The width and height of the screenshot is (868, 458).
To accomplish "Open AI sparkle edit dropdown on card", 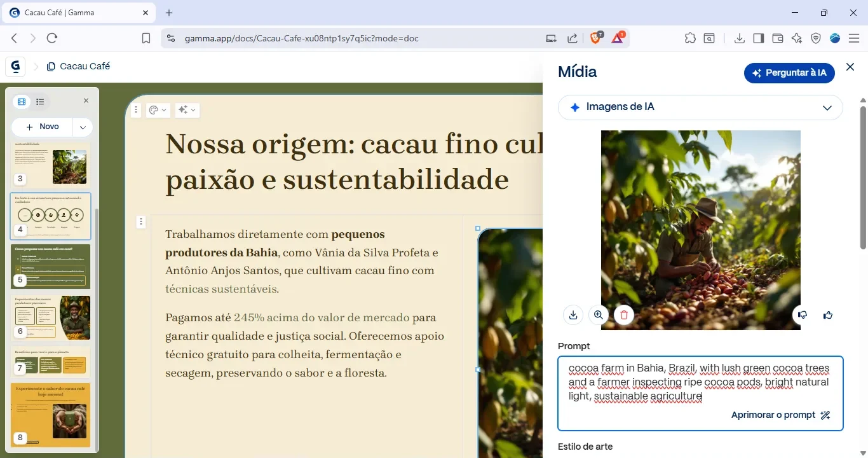I will [187, 110].
